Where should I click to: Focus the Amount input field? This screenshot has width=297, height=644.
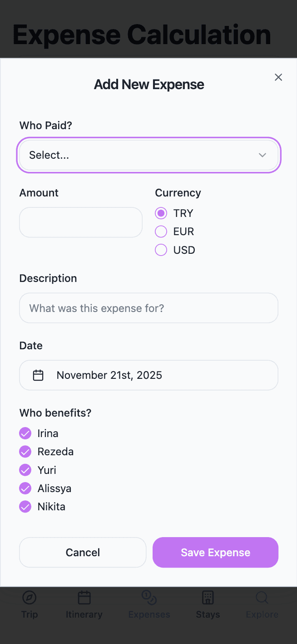pos(81,222)
